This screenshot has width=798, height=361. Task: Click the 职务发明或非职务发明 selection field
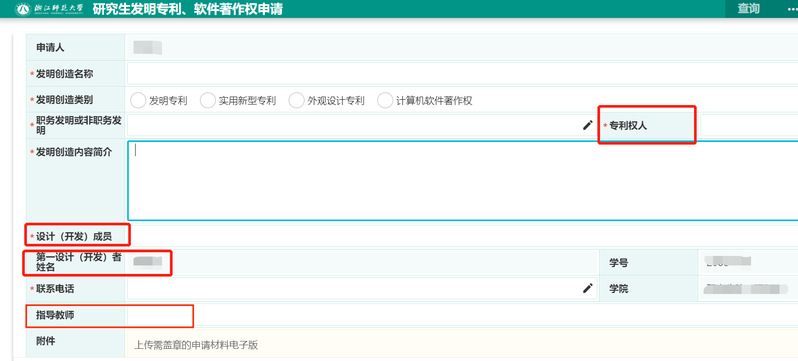tap(362, 125)
